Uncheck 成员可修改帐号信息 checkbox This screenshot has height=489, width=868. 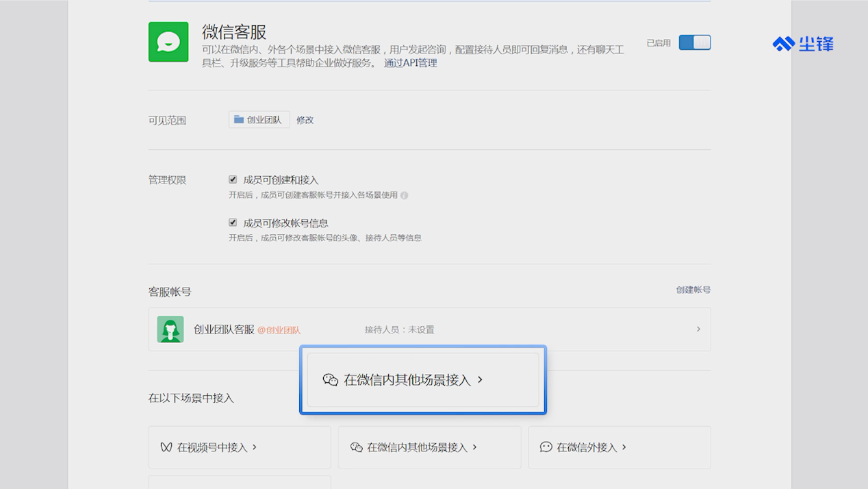pyautogui.click(x=233, y=223)
